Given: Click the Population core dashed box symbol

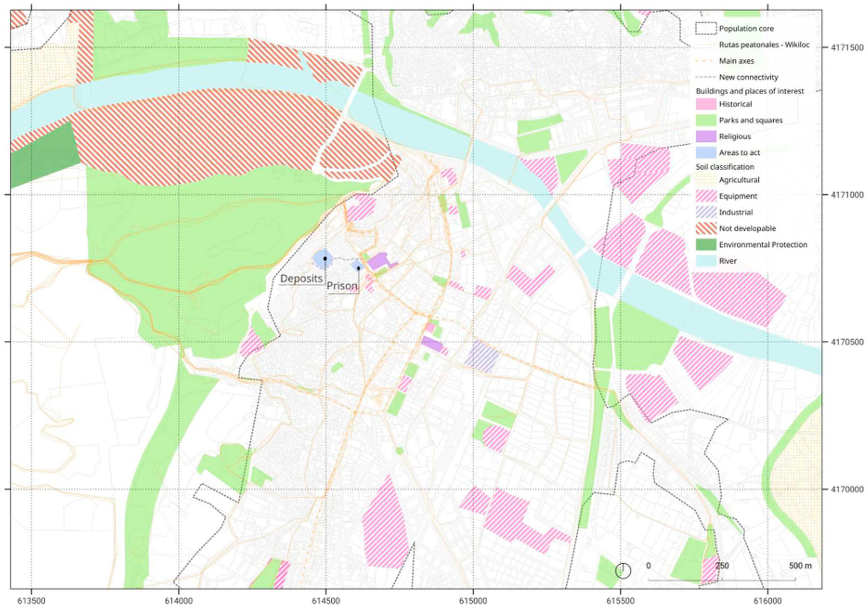Looking at the screenshot, I should [706, 28].
